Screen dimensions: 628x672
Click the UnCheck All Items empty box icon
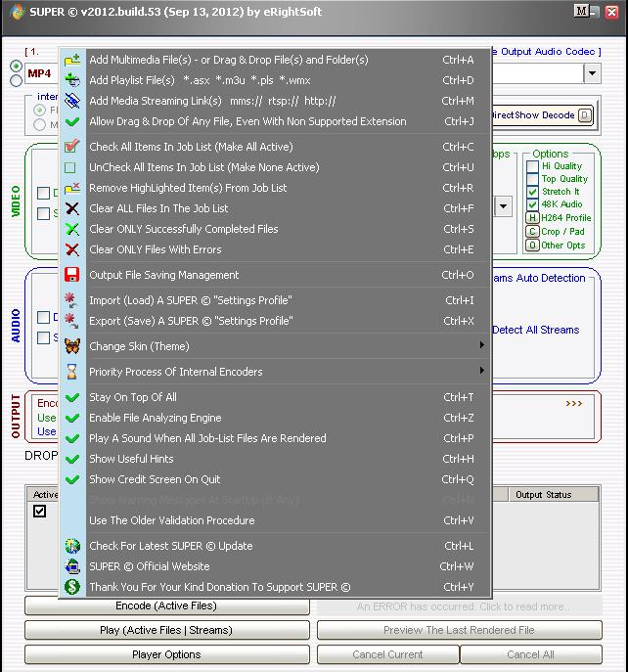click(x=69, y=167)
